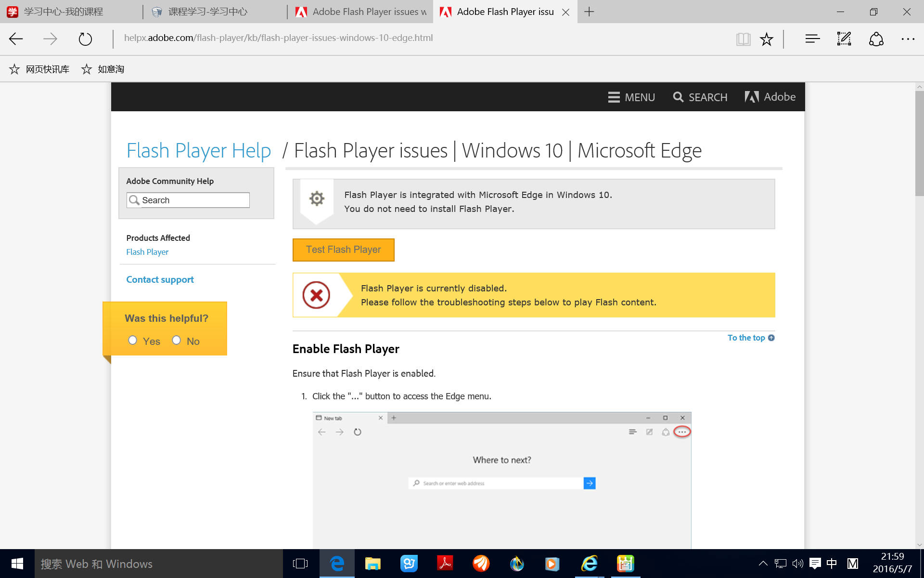Switch to third Adobe Flash Player issues tab
The image size is (924, 578).
pyautogui.click(x=360, y=12)
